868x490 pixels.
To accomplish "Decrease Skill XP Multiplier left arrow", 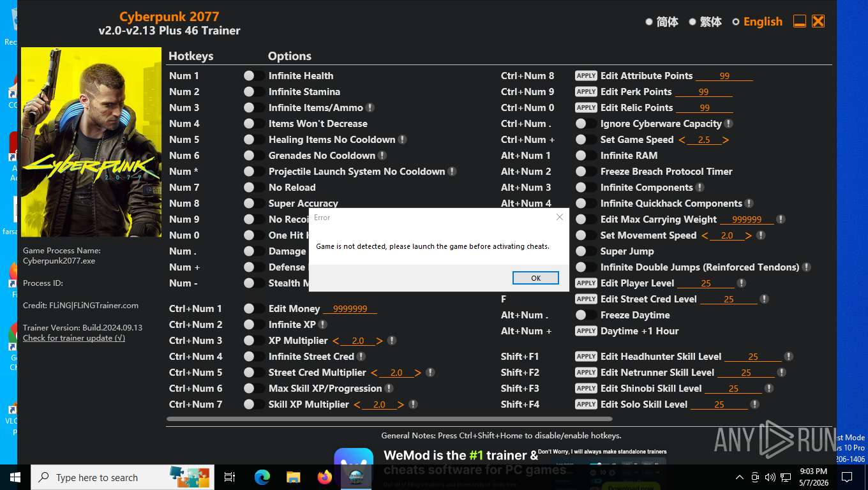I will click(357, 405).
